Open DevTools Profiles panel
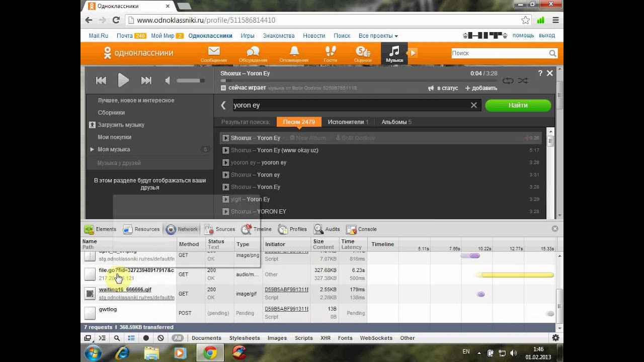This screenshot has height=362, width=644. 292,229
